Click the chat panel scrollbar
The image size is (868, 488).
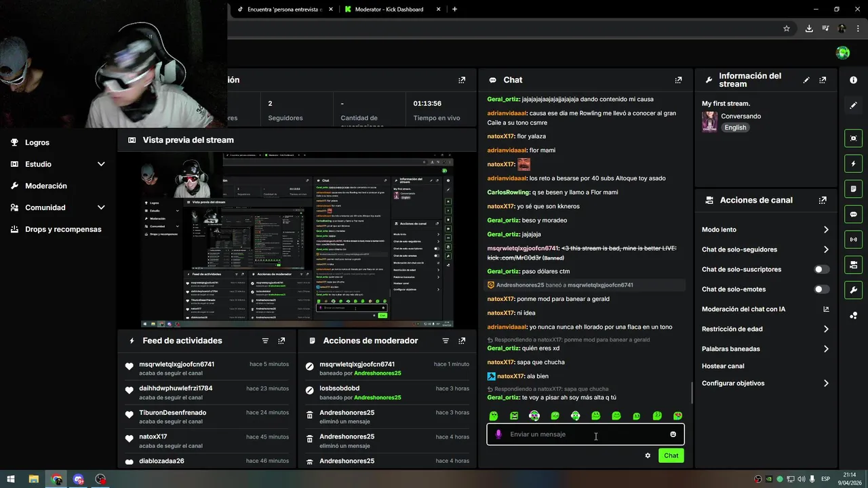[692, 392]
